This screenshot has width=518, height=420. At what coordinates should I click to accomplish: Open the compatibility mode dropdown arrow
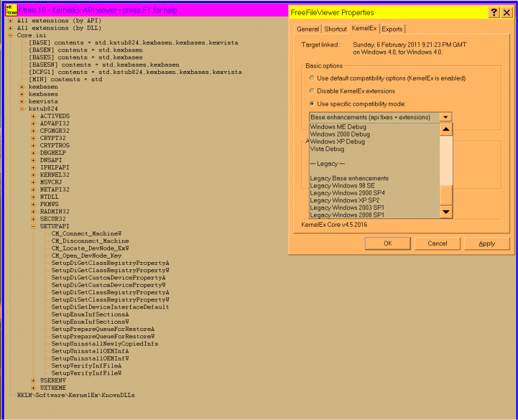pos(446,117)
